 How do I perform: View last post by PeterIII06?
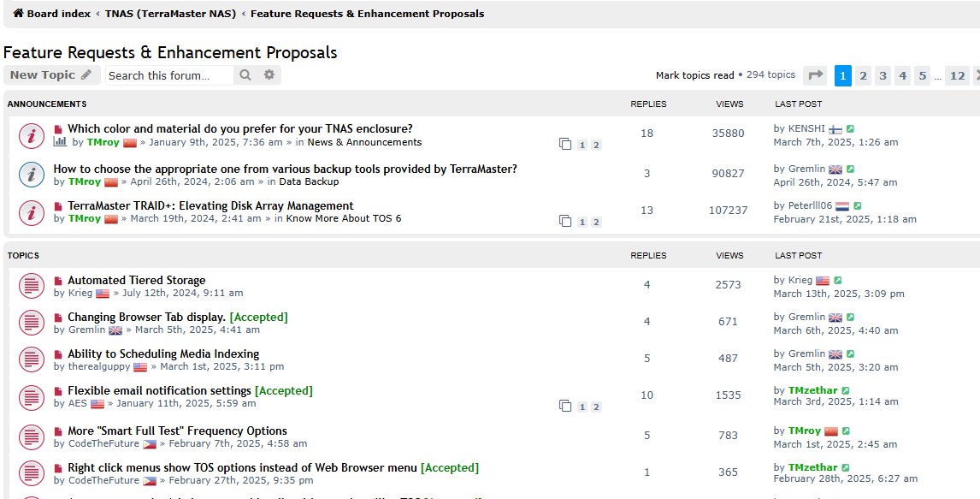pos(858,205)
